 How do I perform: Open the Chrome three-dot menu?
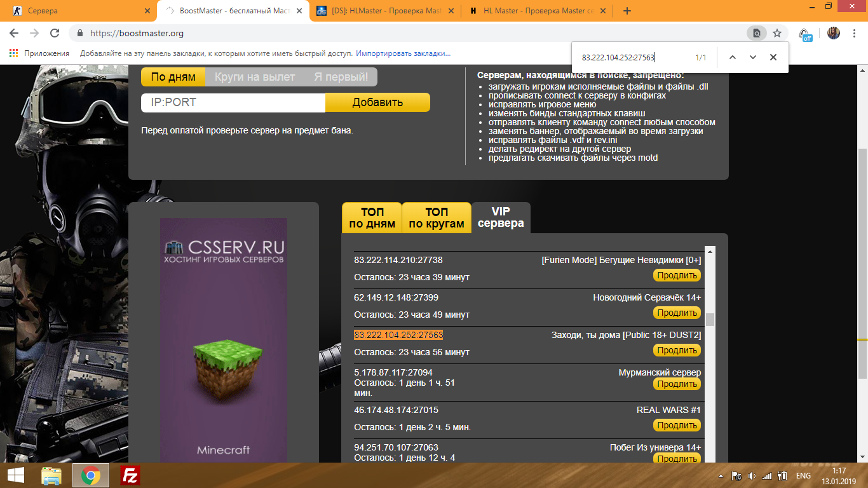coord(855,33)
